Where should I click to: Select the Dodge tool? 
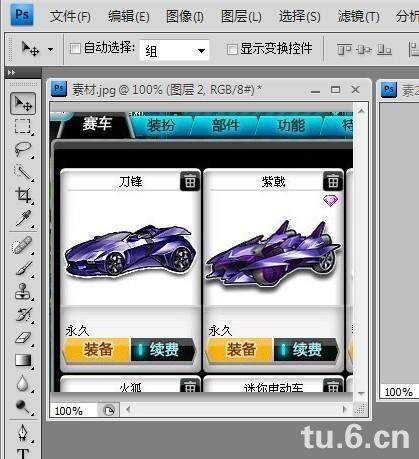(x=23, y=407)
